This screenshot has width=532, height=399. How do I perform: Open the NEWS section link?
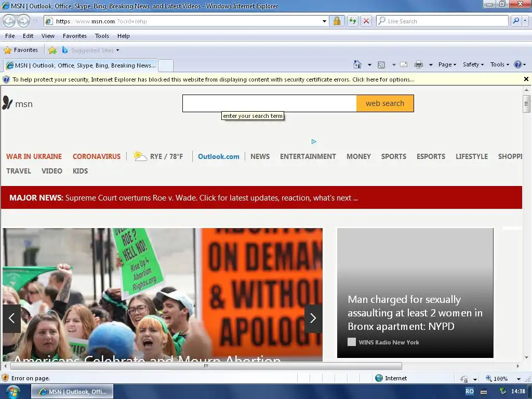(260, 156)
